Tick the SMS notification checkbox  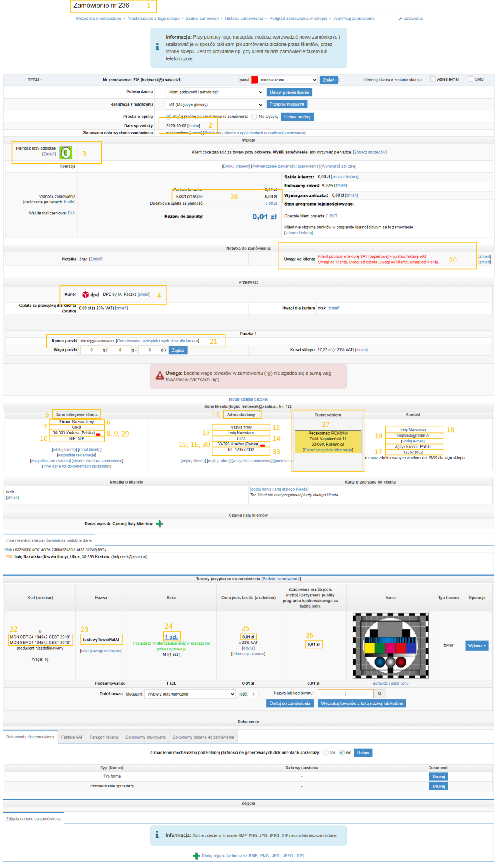[470, 79]
